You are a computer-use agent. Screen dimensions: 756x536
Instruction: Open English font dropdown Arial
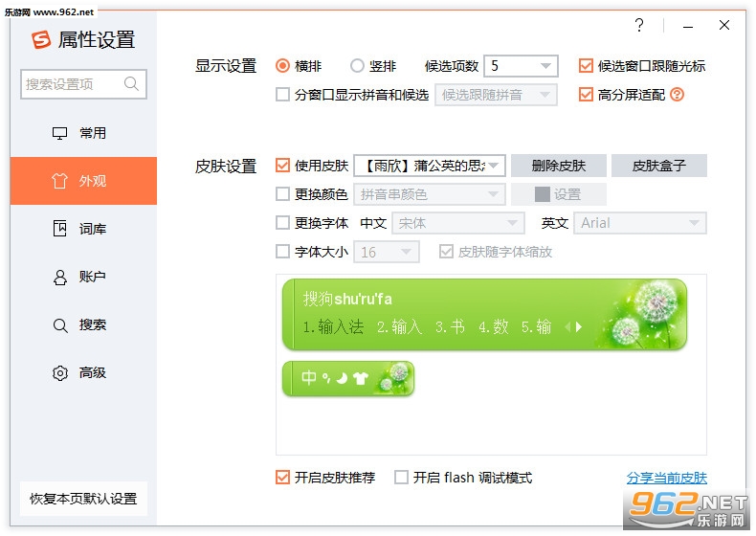640,223
